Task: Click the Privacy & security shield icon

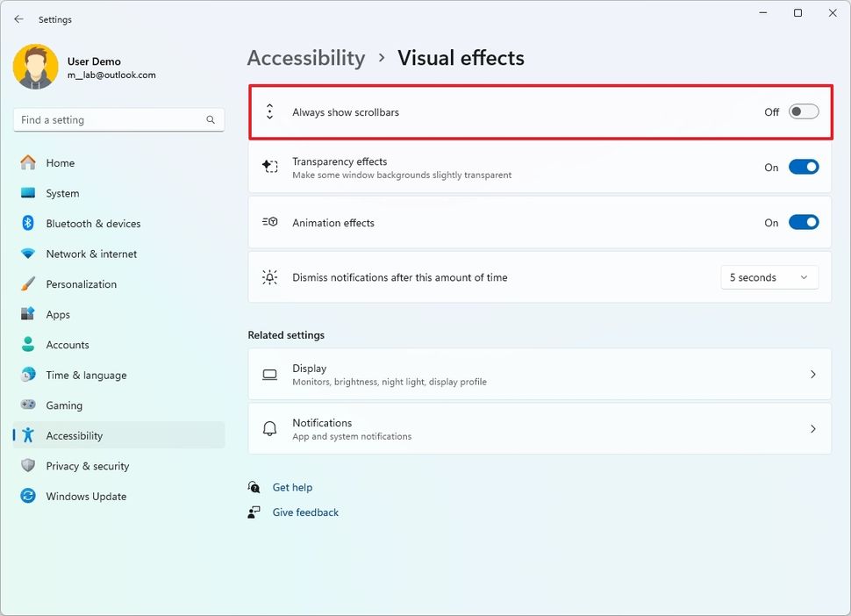Action: coord(27,466)
